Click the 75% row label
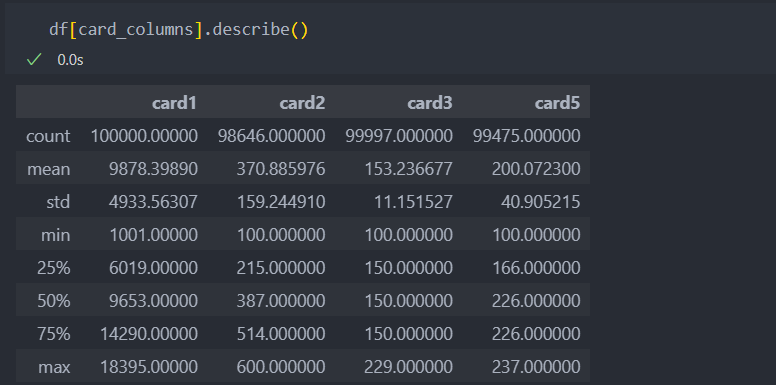The image size is (776, 385). (53, 334)
